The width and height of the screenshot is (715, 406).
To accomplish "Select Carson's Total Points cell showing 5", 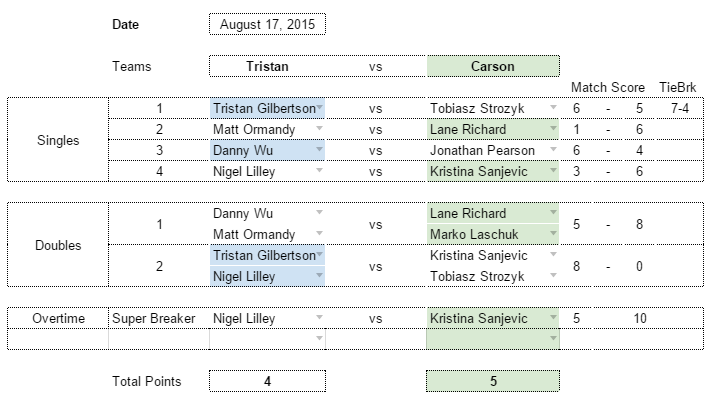I will [493, 381].
